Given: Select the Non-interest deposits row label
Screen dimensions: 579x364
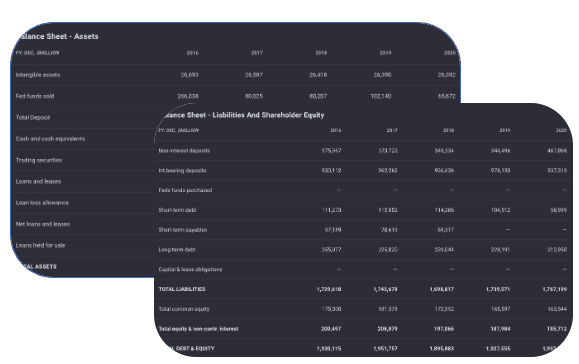Looking at the screenshot, I should tap(184, 151).
